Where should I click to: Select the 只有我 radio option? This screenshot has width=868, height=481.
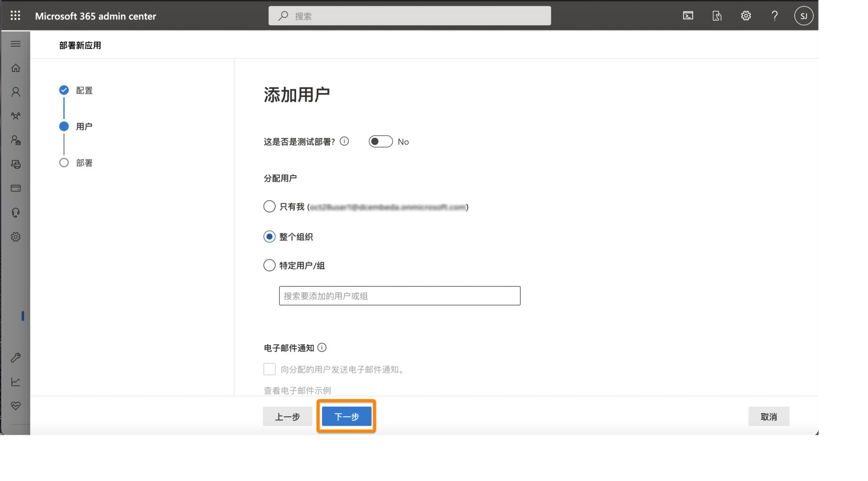[269, 207]
